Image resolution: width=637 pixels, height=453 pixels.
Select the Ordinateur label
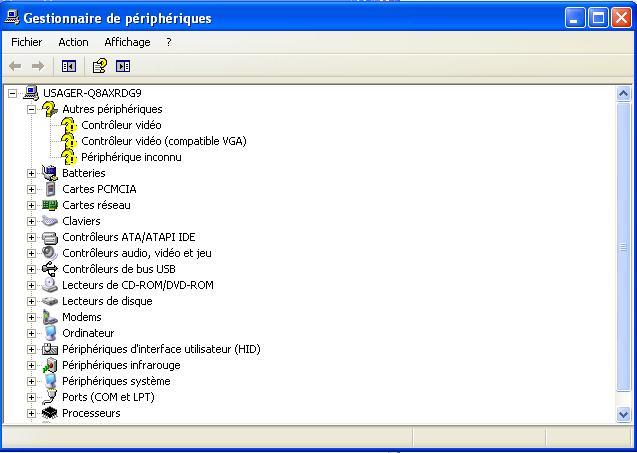pos(88,333)
